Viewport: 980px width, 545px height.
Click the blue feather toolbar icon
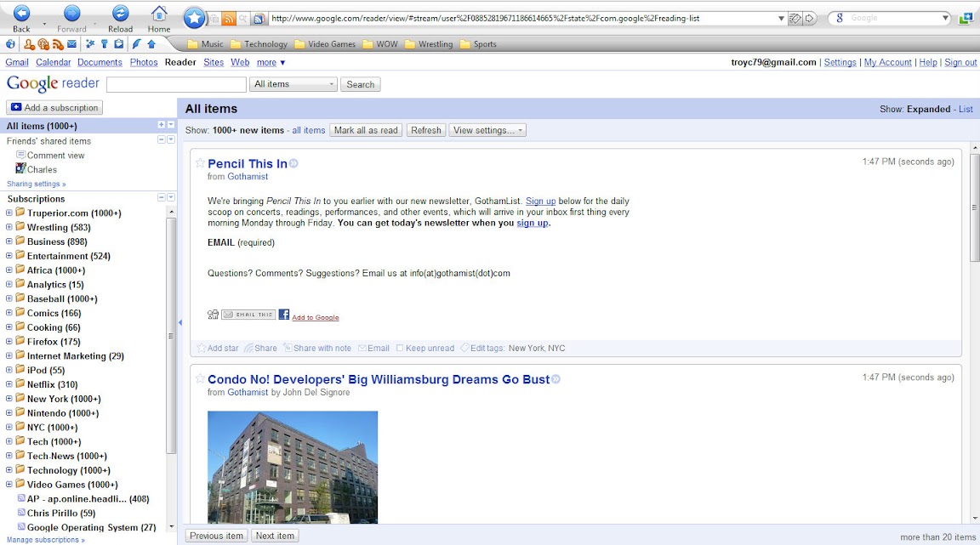coord(136,43)
